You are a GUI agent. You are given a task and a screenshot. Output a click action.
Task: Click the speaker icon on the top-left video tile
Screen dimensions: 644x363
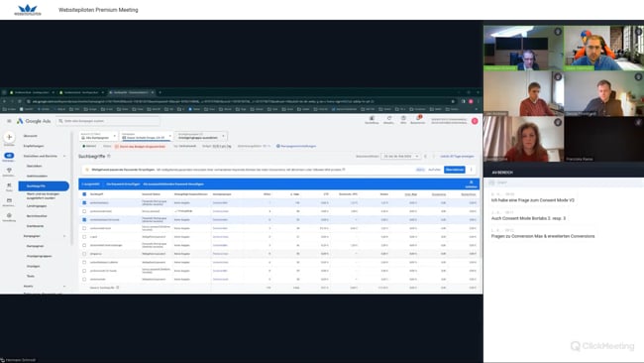558,32
